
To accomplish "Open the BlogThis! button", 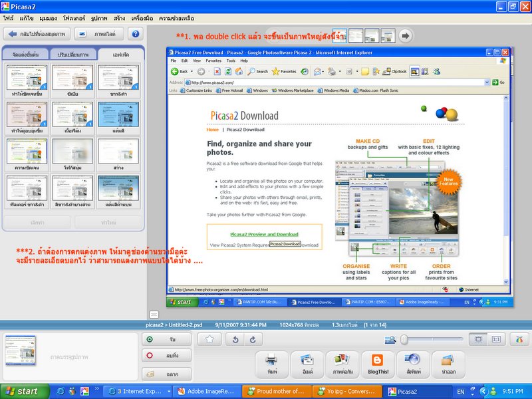I will (x=378, y=364).
